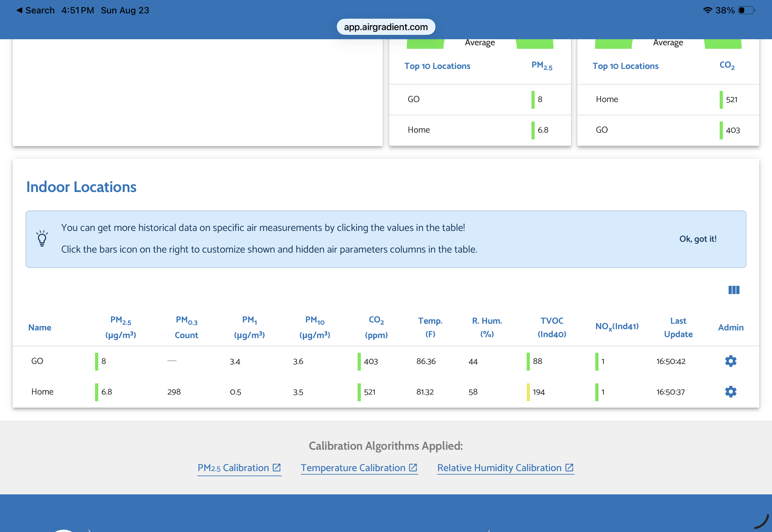
Task: Click the Last Update column header
Action: 678,327
